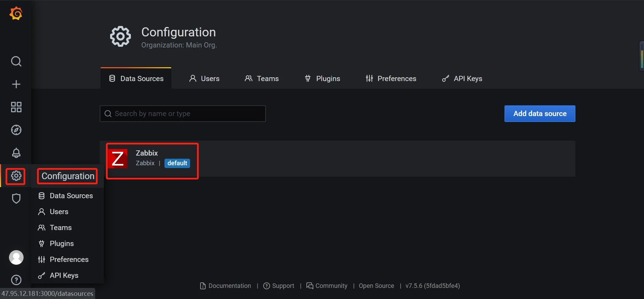
Task: Click the Add data source button
Action: (x=540, y=114)
